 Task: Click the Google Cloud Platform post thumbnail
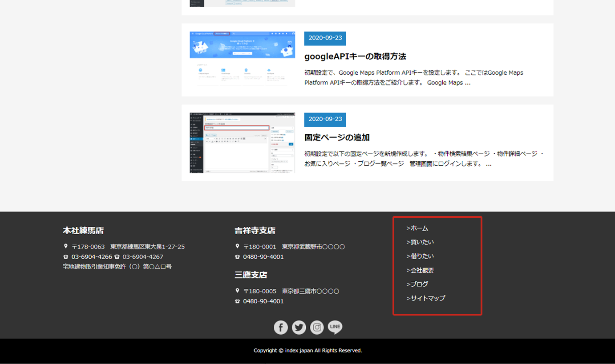(242, 59)
